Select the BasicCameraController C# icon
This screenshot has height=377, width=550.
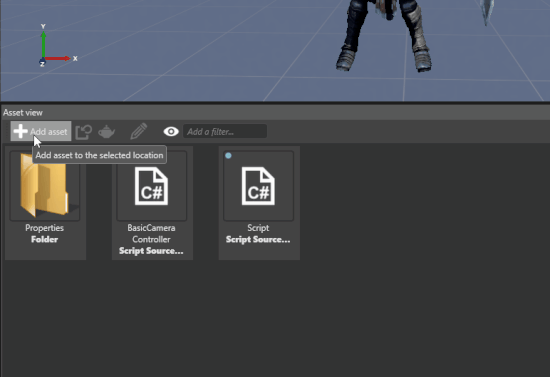tap(152, 186)
